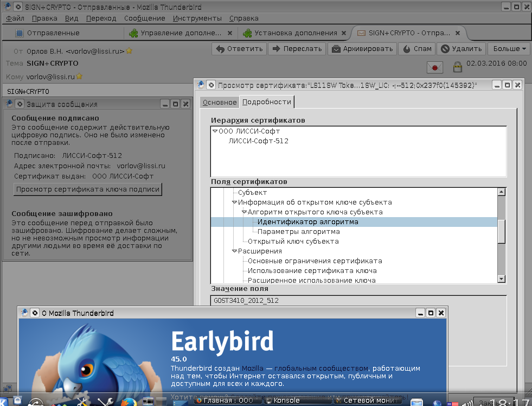Click the GOST3410_2012_512 field value box

click(358, 301)
